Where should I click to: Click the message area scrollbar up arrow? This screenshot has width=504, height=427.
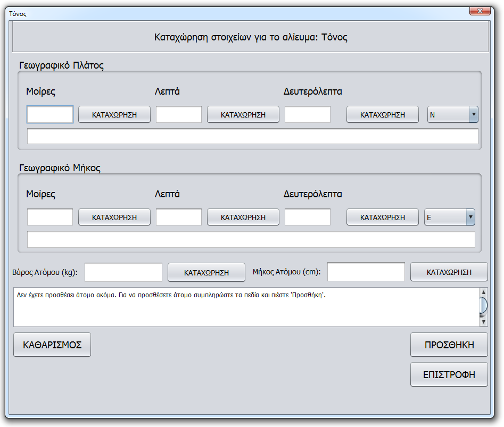pyautogui.click(x=483, y=292)
